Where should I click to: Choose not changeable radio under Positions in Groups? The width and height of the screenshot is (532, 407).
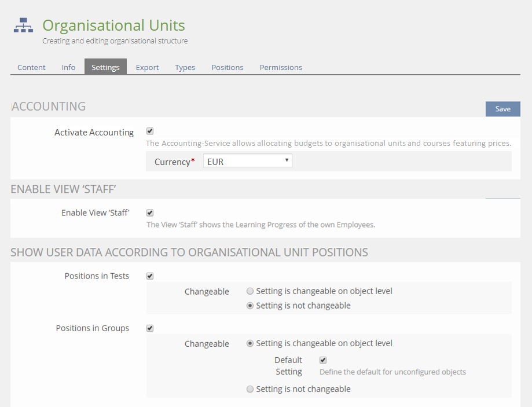click(x=250, y=389)
